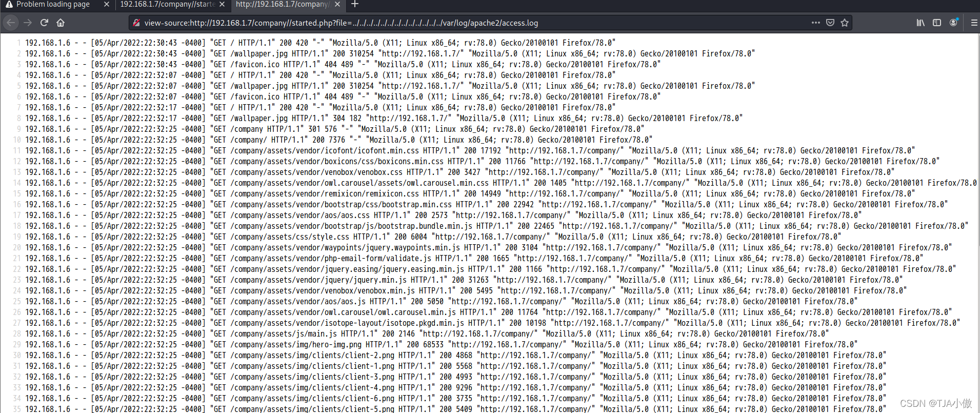Click line number 20 in the gutter
The image size is (980, 413).
pos(17,247)
